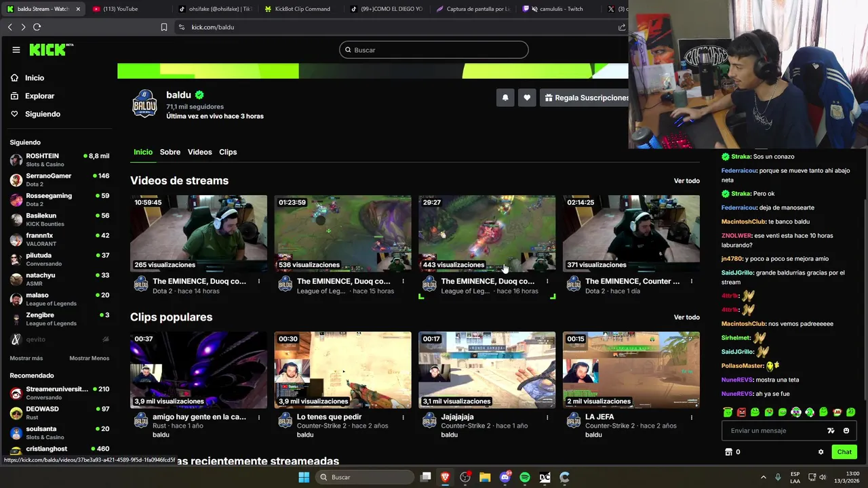Go back in browser history
This screenshot has height=488, width=868.
point(10,27)
